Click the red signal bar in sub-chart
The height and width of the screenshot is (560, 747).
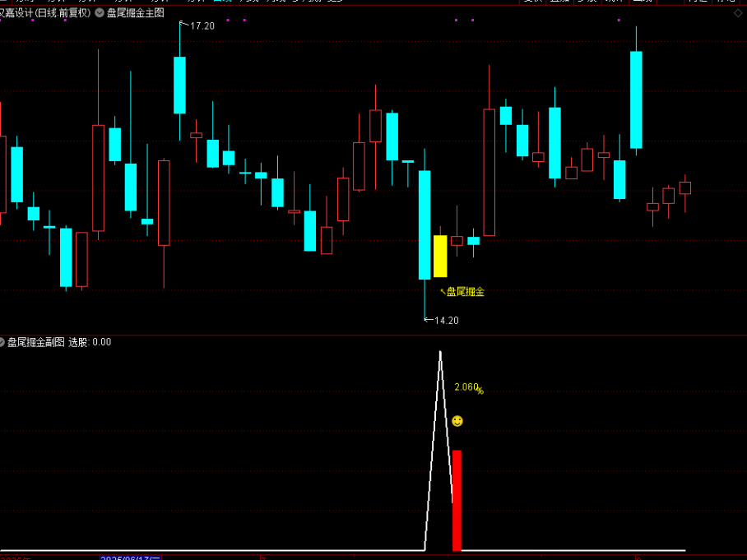coord(457,500)
